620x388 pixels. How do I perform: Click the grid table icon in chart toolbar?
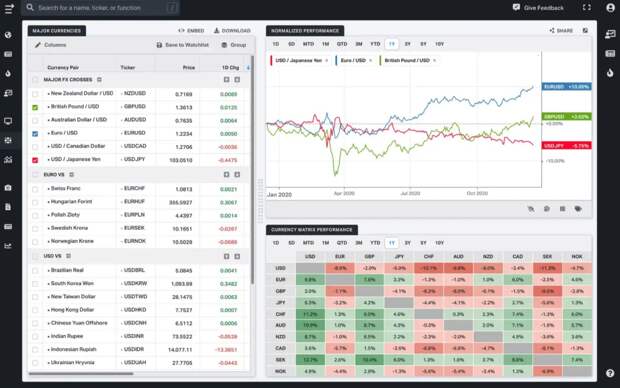pos(562,209)
